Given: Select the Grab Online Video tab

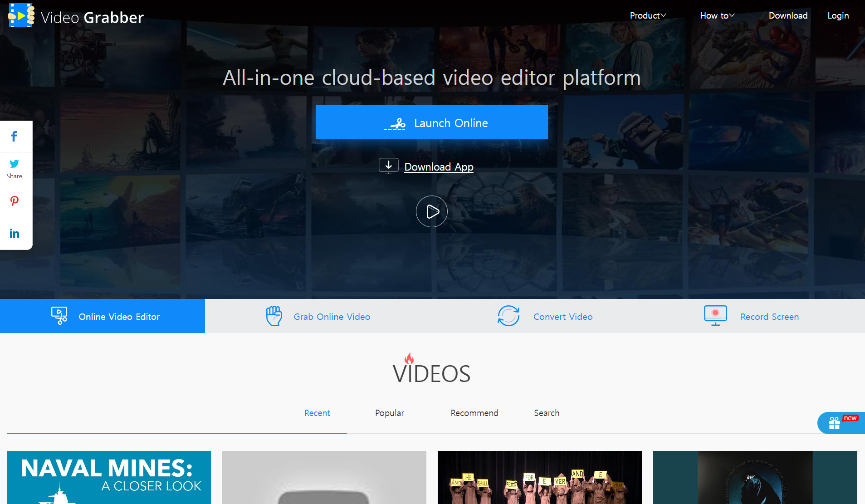Looking at the screenshot, I should coord(318,316).
